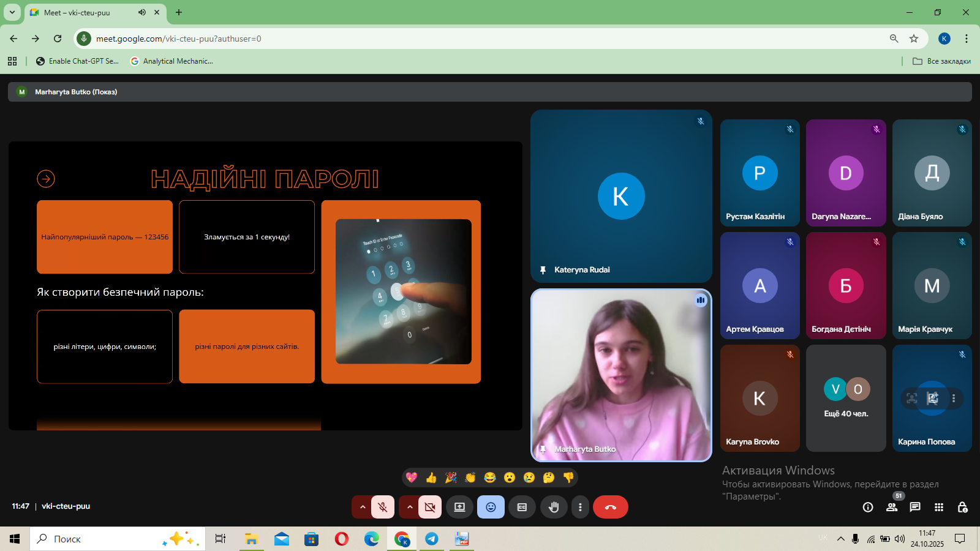The image size is (980, 551).
Task: Open the emoji reactions button
Action: pos(491,507)
